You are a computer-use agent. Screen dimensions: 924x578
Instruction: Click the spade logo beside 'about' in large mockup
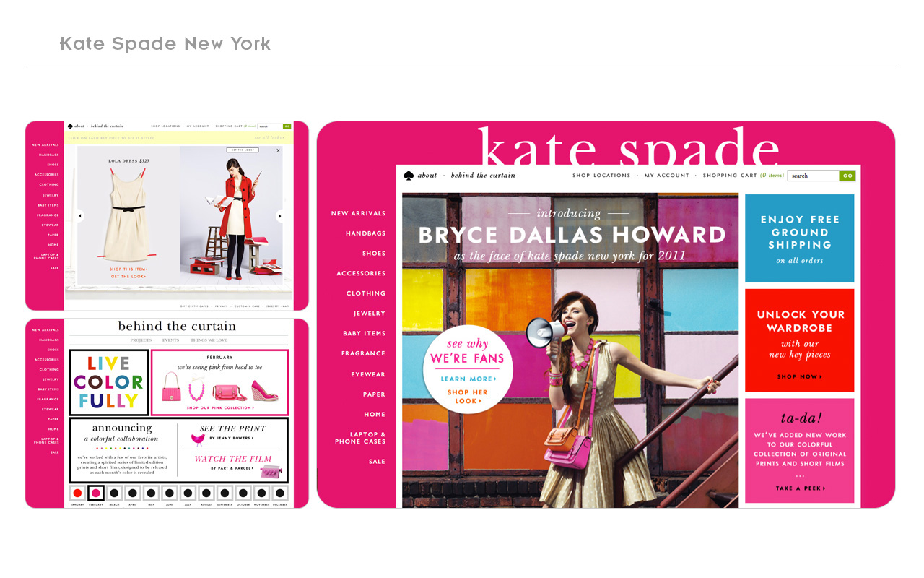[x=409, y=176]
